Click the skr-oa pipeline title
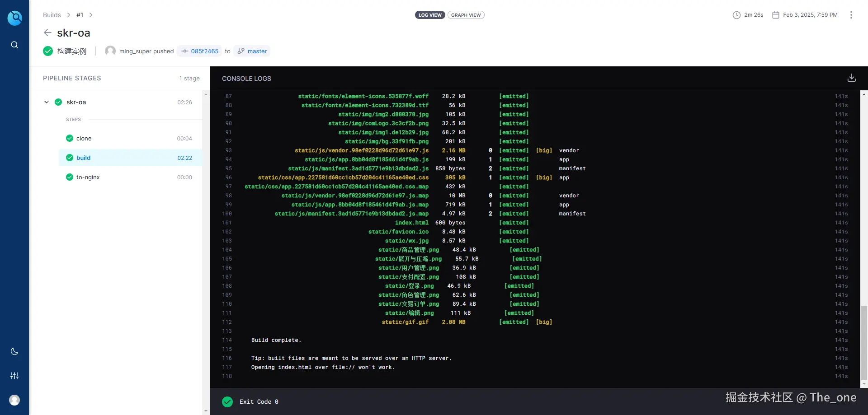This screenshot has height=415, width=868. coord(74,33)
